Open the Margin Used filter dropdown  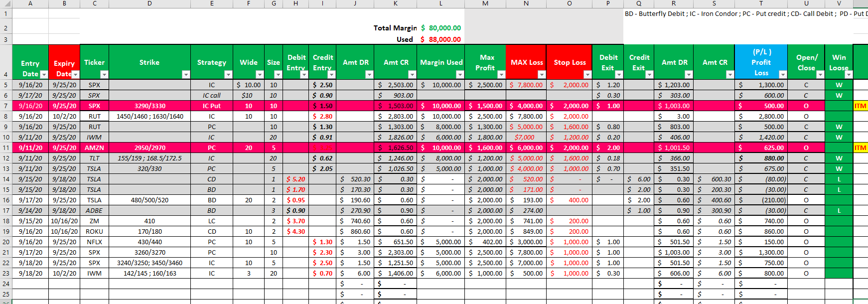point(459,74)
